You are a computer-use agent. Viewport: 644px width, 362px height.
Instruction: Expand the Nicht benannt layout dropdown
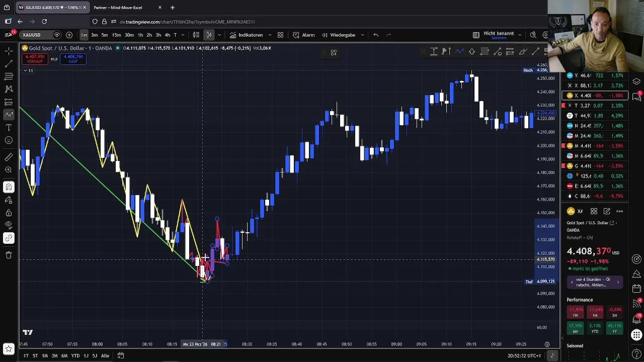point(519,35)
